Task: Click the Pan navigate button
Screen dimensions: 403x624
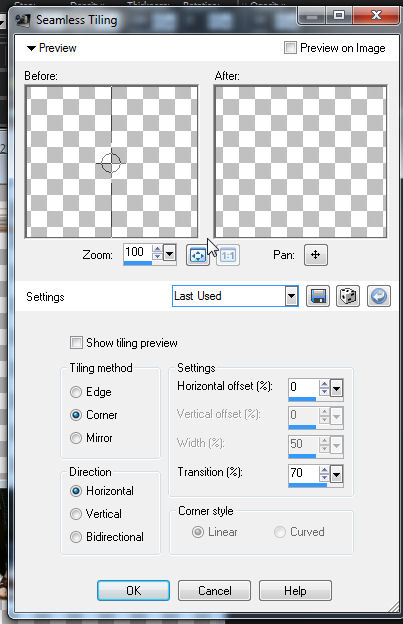Action: [316, 255]
